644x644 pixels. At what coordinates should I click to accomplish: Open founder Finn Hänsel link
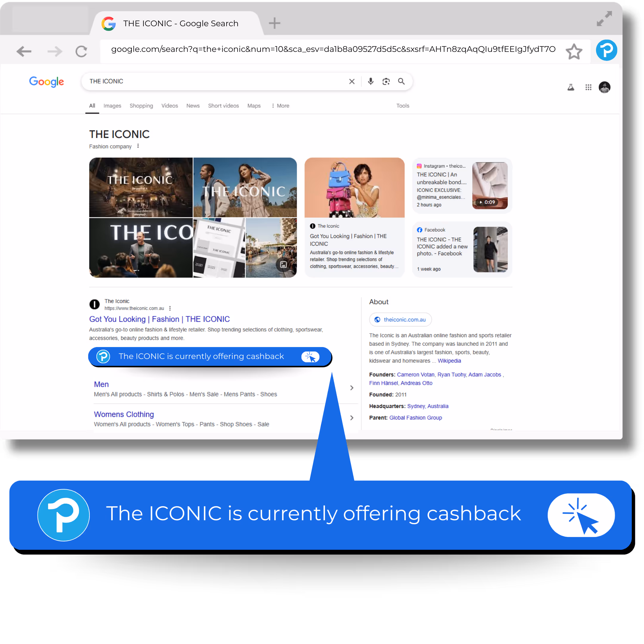coord(383,383)
